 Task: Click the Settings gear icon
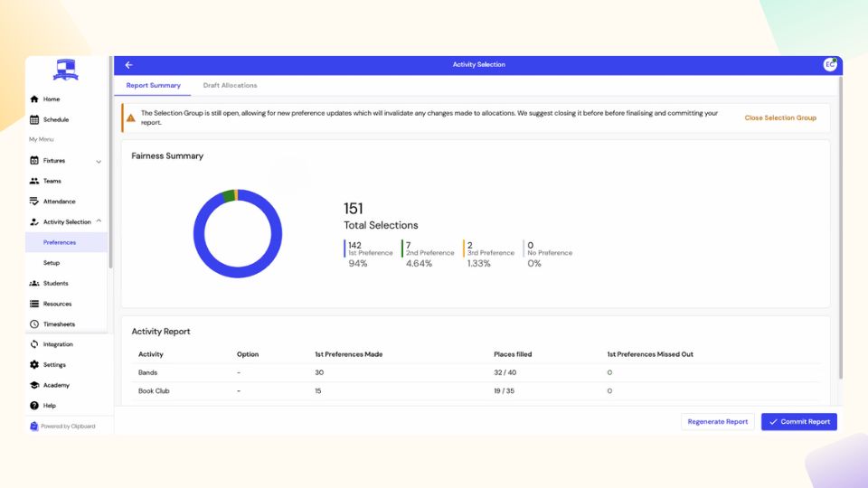pos(34,364)
